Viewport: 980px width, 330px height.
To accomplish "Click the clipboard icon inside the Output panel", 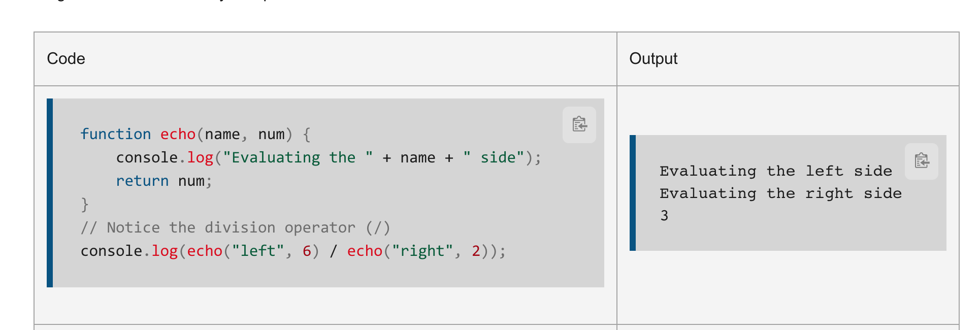I will point(921,161).
